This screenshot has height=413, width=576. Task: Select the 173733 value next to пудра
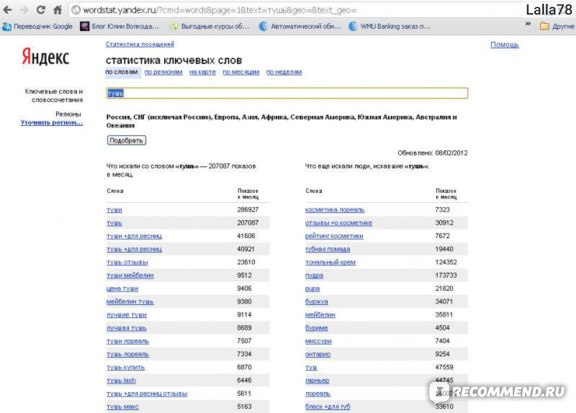[x=446, y=275]
